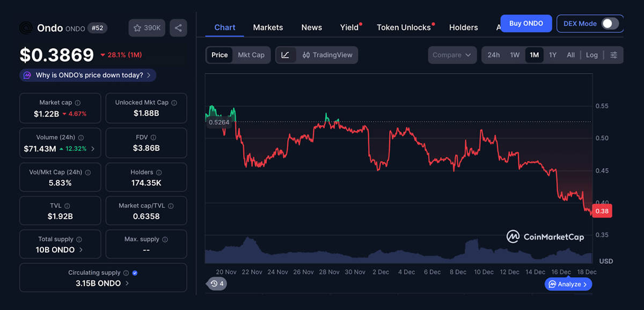The image size is (644, 310).
Task: Click the Ondo coin logo
Action: [x=26, y=27]
